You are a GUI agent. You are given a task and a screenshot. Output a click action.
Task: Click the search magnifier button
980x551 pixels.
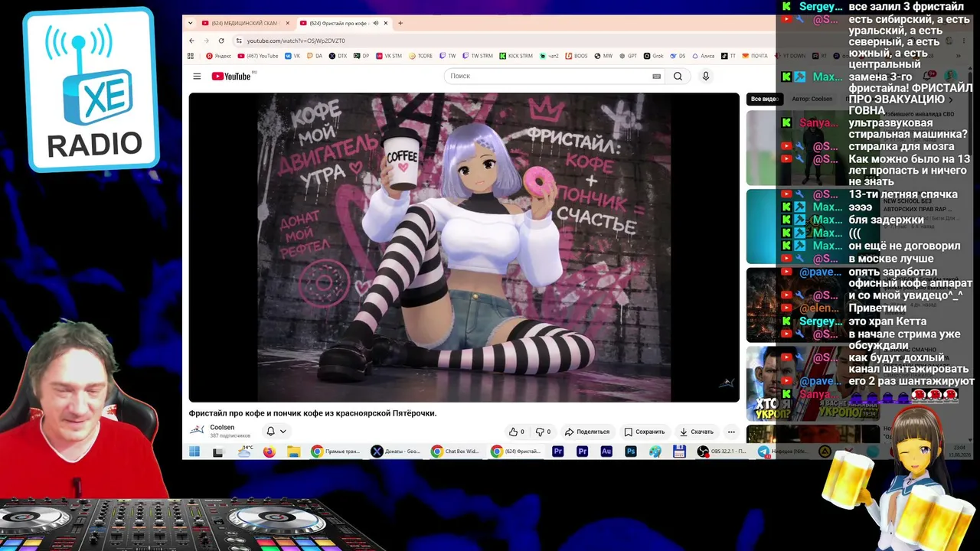point(678,76)
